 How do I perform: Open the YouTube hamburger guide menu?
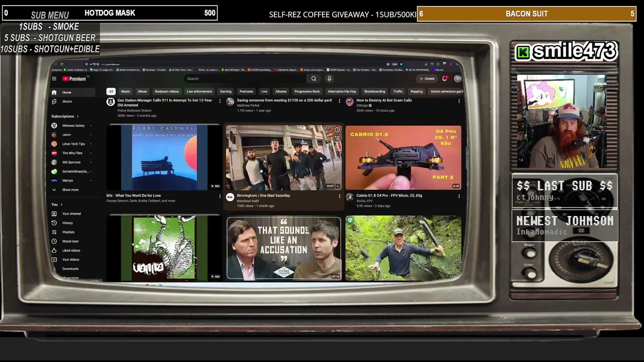(x=54, y=78)
